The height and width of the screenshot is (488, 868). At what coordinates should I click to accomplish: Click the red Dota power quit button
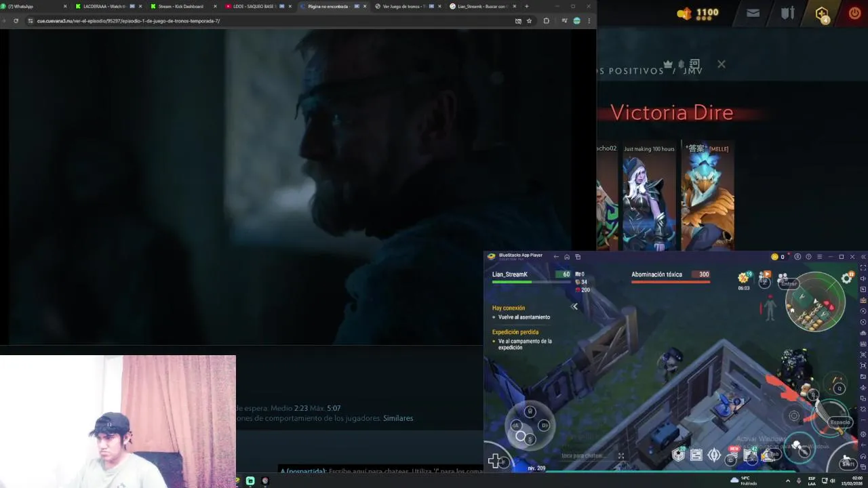point(854,13)
